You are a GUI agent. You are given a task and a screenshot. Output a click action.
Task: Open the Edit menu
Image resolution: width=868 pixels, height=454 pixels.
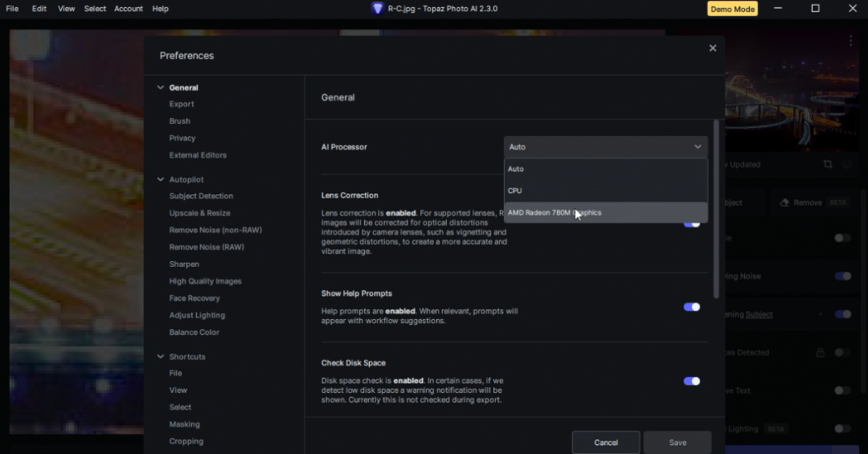tap(39, 9)
